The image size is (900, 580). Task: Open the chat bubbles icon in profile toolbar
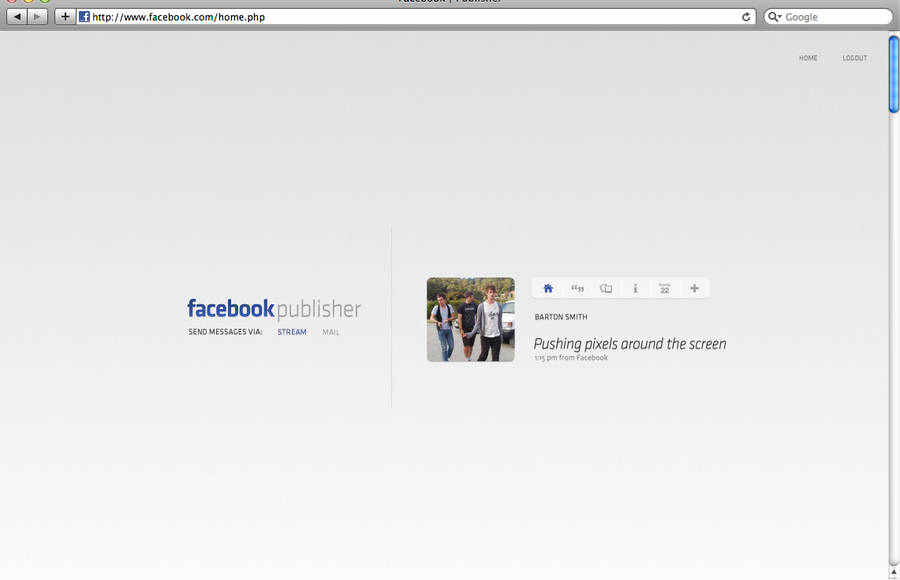[606, 288]
